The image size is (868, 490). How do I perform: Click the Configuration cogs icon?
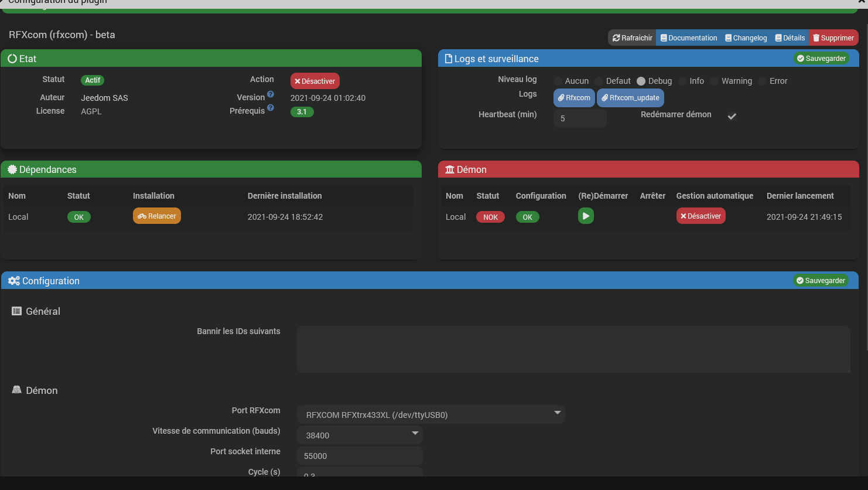(14, 281)
